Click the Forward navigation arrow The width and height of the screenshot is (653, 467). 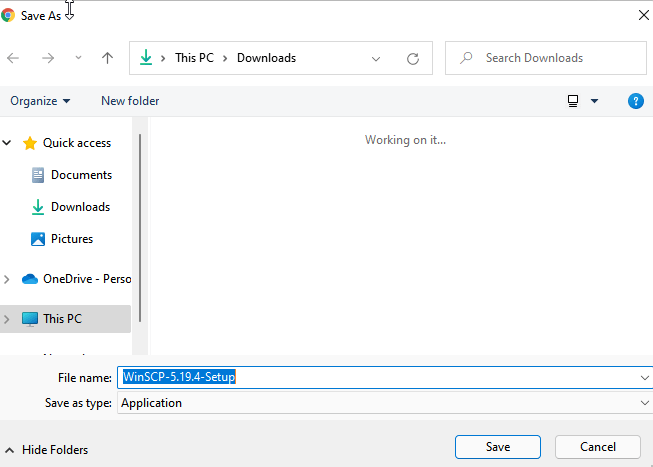pos(47,58)
